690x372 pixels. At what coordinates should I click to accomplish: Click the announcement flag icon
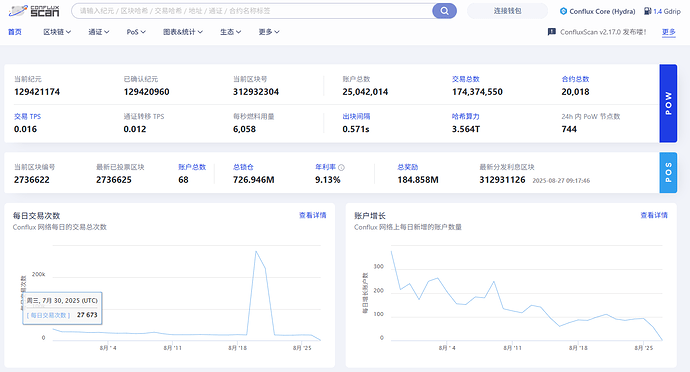click(x=551, y=32)
